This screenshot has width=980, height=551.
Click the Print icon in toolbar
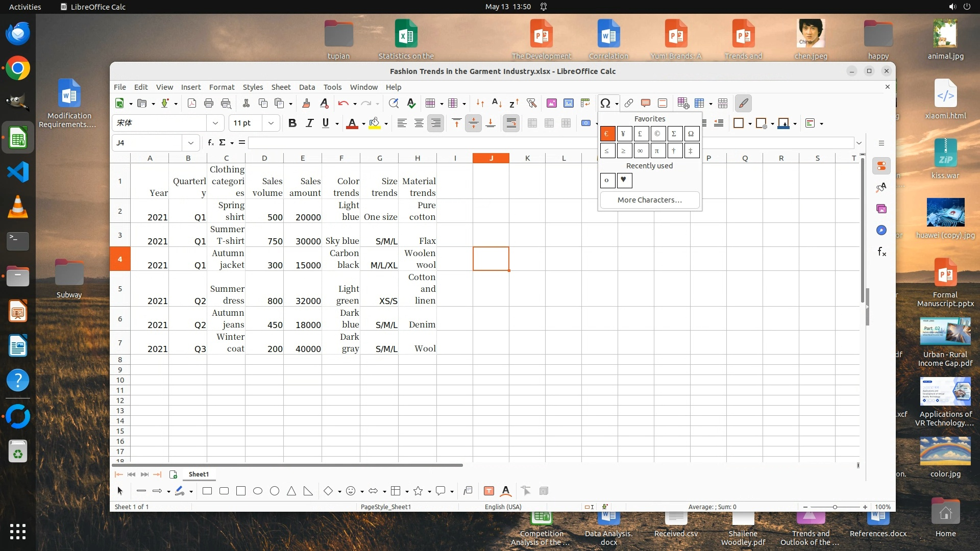(x=208, y=103)
